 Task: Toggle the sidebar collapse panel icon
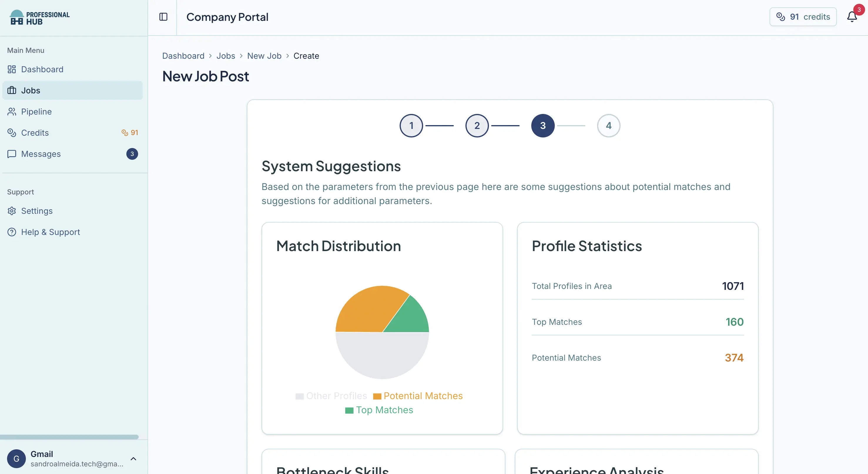coord(163,17)
